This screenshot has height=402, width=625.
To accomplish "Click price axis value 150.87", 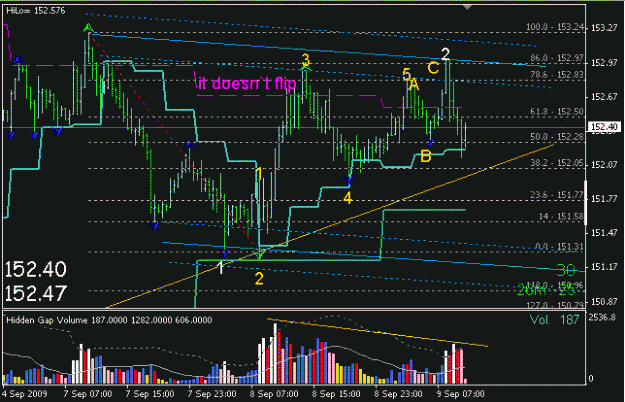I will pos(604,302).
